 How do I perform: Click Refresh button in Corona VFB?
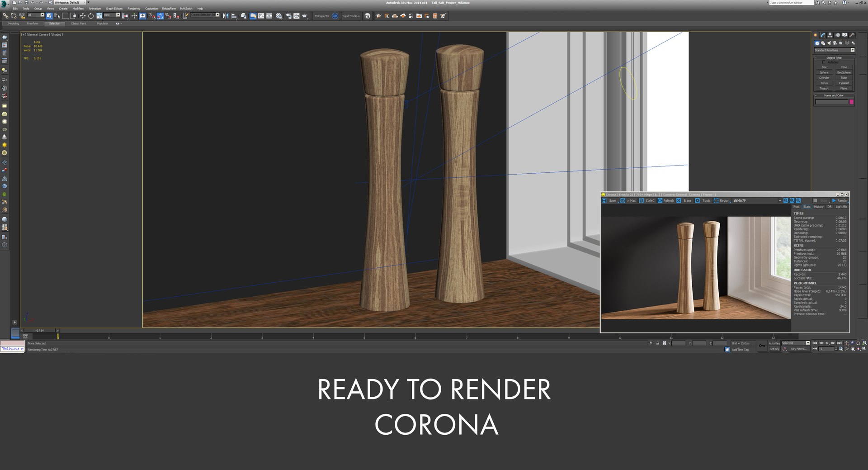(666, 200)
